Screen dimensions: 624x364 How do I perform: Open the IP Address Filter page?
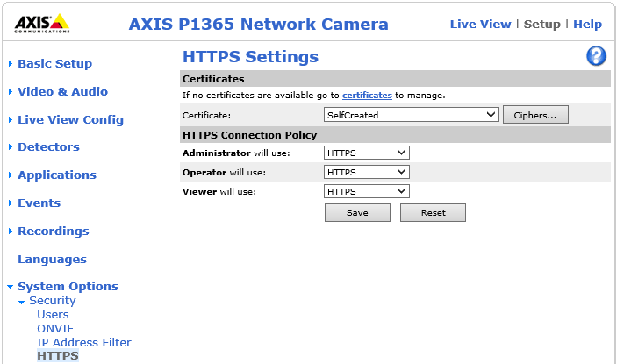[x=84, y=343]
